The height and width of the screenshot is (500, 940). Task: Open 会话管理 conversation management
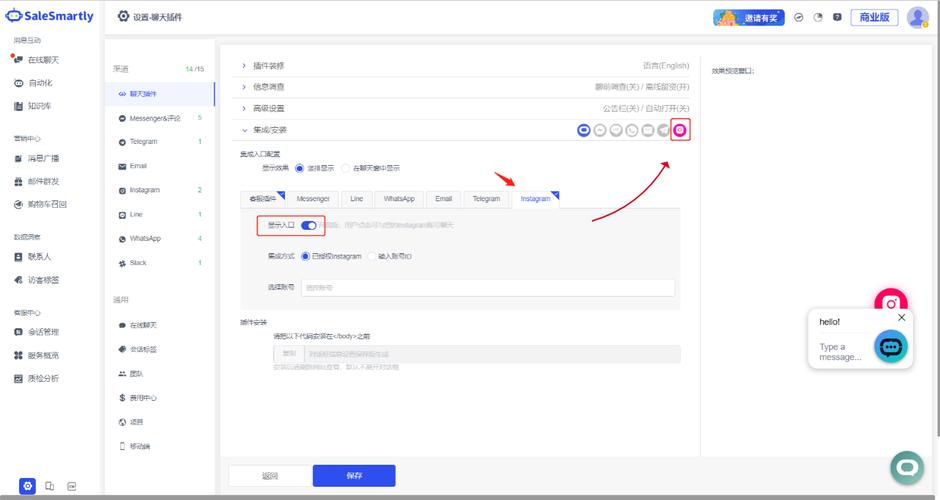pyautogui.click(x=37, y=332)
